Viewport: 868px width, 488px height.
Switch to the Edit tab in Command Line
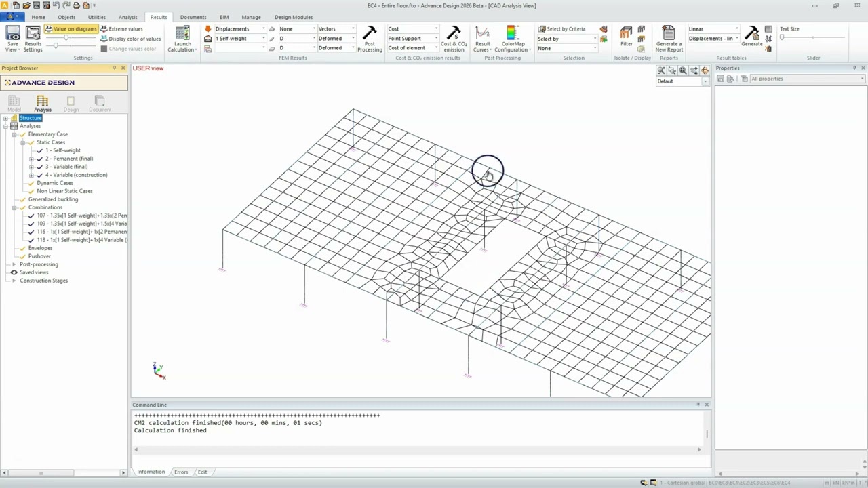(x=202, y=472)
